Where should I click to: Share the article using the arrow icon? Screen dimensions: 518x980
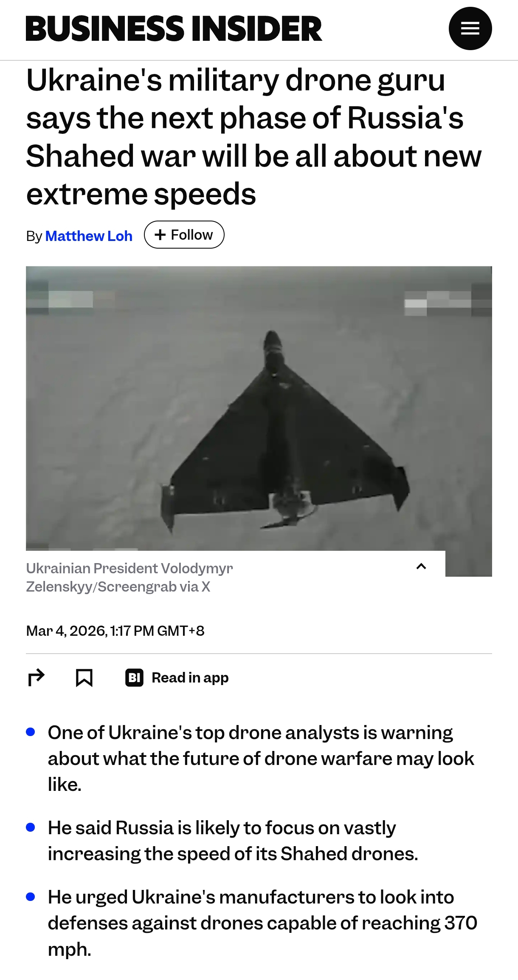tap(36, 677)
